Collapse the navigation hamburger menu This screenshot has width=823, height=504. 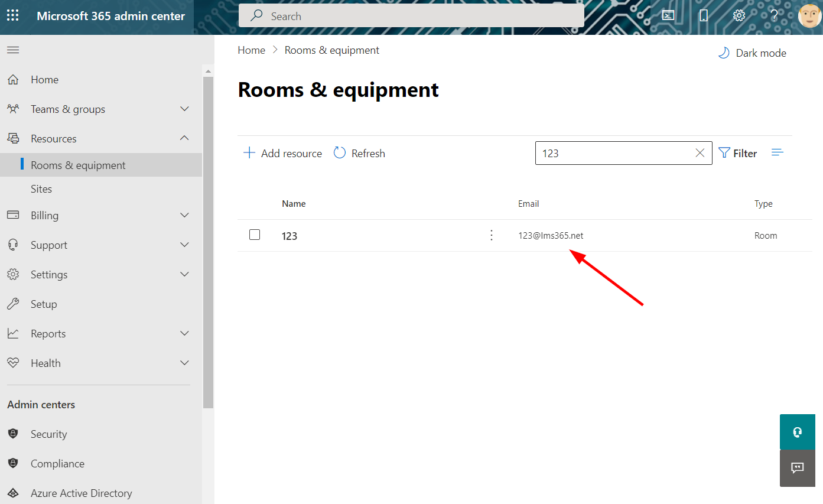coord(13,50)
